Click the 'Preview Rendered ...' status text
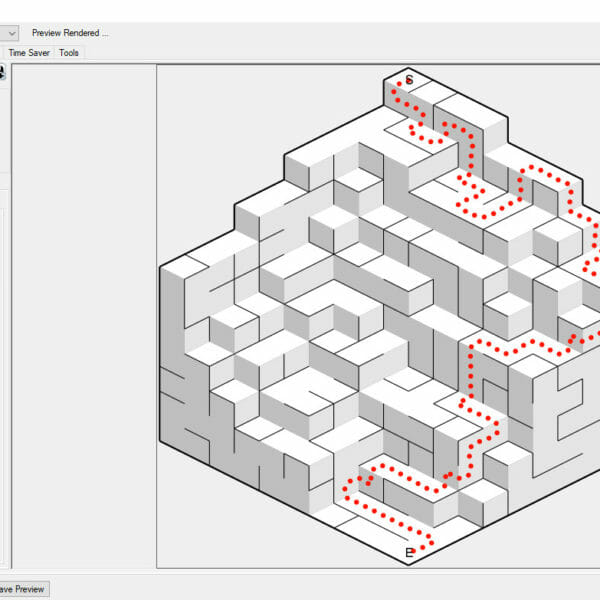 tap(70, 33)
